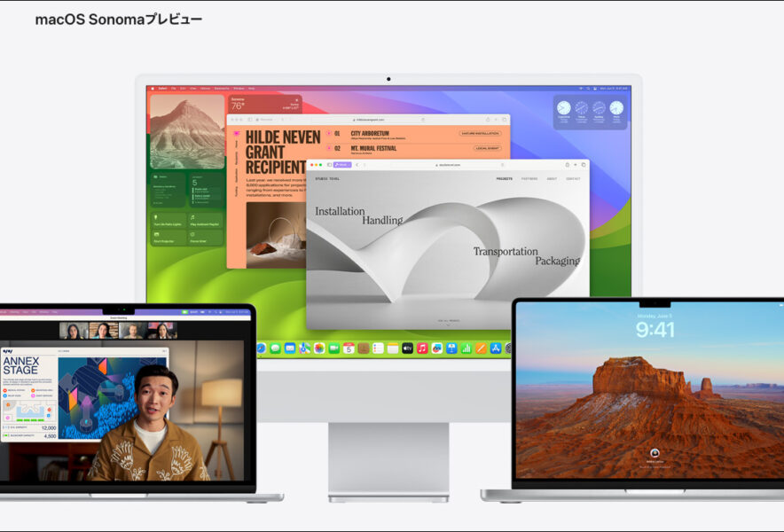Add new tab in front Safari window
The height and width of the screenshot is (532, 784).
[576, 165]
